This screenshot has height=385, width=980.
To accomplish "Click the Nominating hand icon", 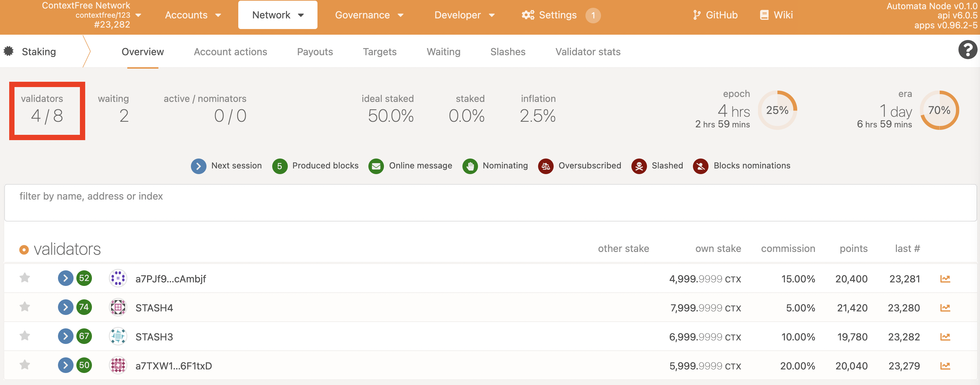I will point(470,166).
